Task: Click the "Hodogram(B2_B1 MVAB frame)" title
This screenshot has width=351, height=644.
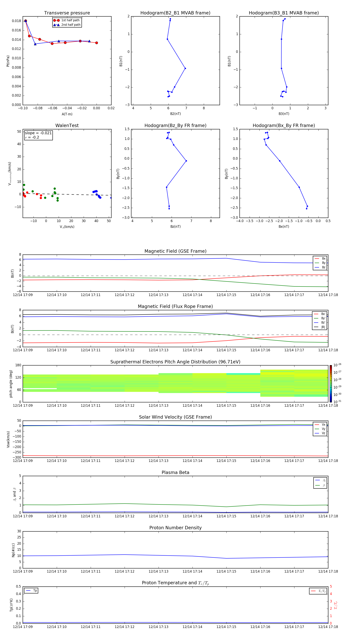Action: point(175,13)
